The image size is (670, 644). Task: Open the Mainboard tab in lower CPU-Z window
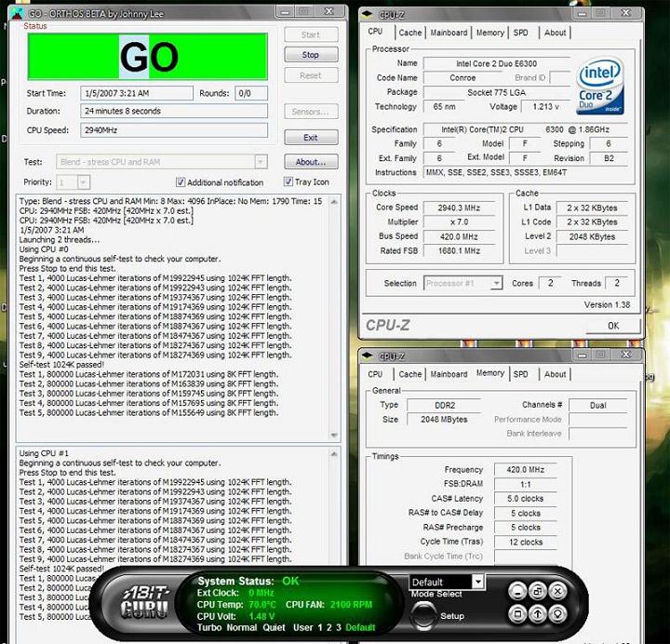click(x=449, y=374)
